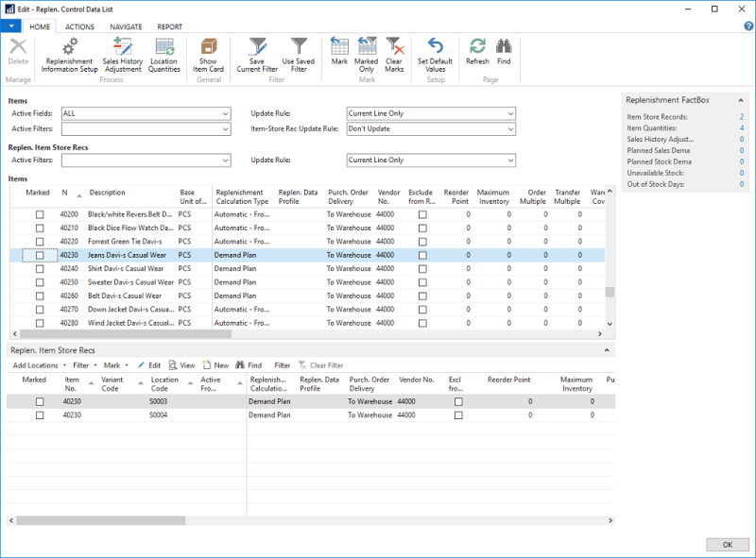Refresh the page with Refresh icon
Screen dimensions: 756x558
tap(477, 47)
